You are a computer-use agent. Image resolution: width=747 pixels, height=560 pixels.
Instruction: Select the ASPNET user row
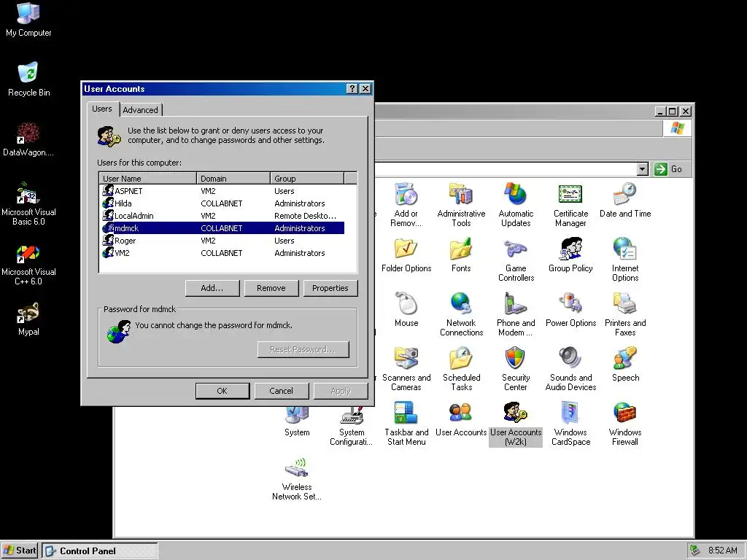click(x=223, y=191)
